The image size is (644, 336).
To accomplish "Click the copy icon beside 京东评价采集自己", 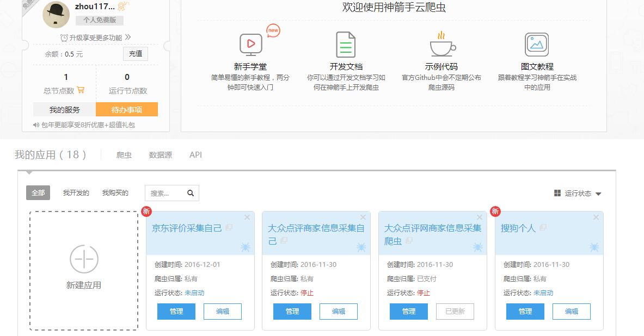I will click(229, 227).
